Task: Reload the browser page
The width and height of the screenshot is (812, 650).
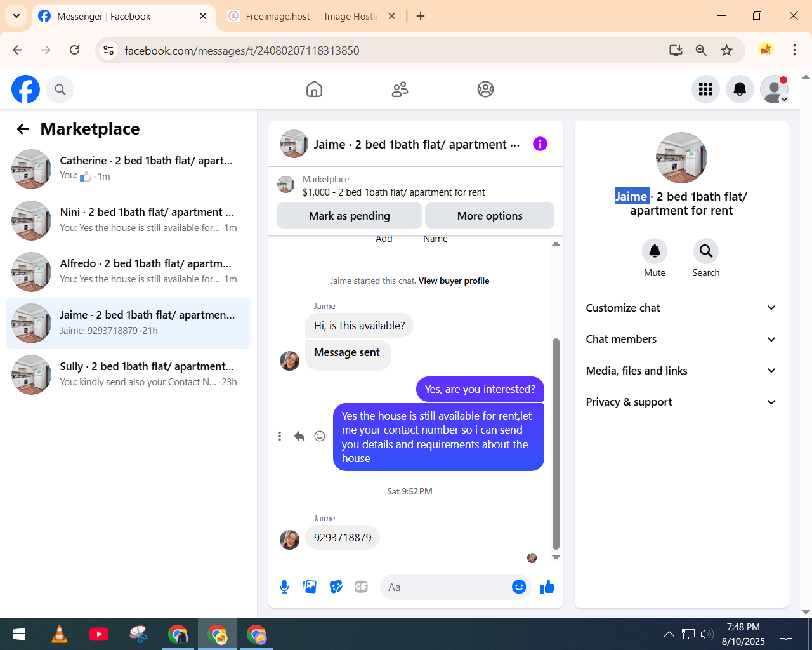Action: tap(75, 50)
